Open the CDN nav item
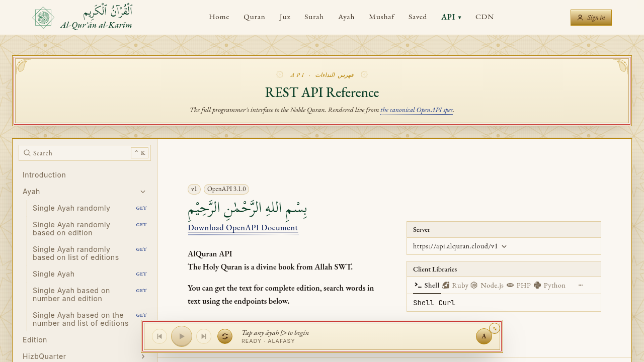The height and width of the screenshot is (362, 644). 485,17
